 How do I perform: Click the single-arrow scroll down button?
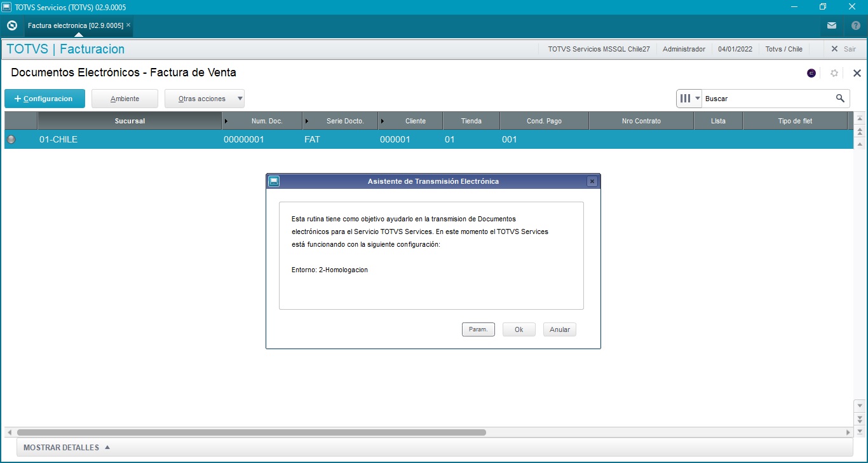[x=860, y=406]
